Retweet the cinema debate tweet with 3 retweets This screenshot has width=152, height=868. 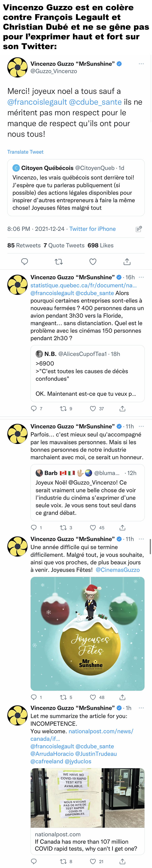click(x=63, y=528)
